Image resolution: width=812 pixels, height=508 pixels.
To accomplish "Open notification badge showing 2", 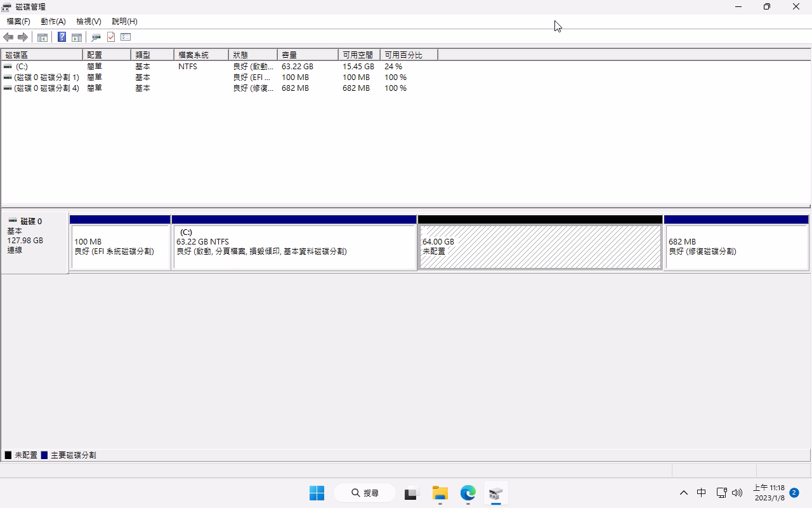I will (x=794, y=493).
